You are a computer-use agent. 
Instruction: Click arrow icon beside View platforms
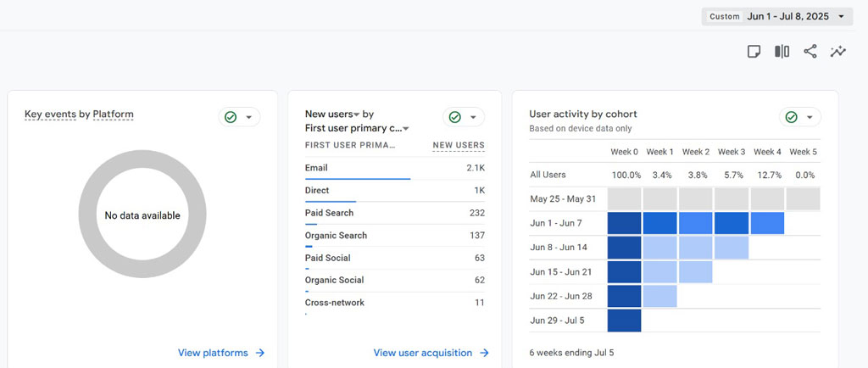[260, 353]
